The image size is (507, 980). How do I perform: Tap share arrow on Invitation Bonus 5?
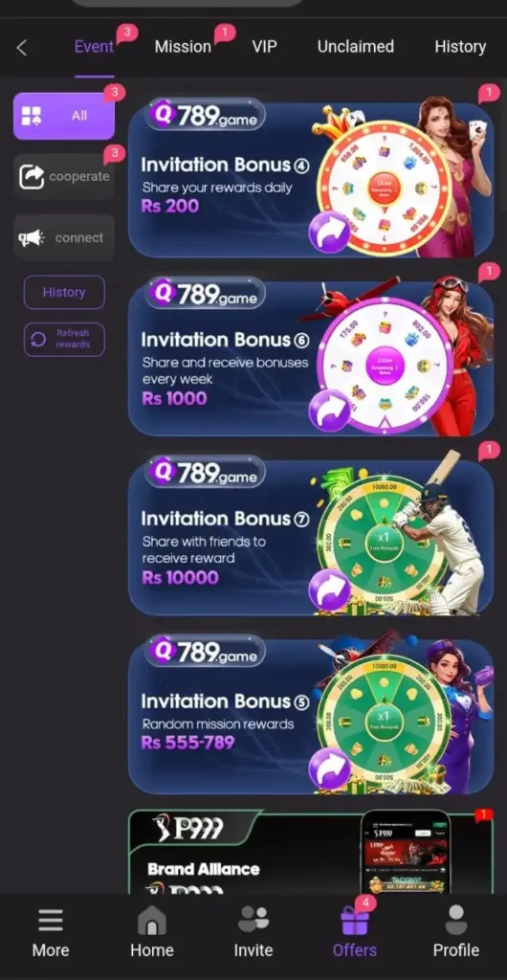pos(329,768)
